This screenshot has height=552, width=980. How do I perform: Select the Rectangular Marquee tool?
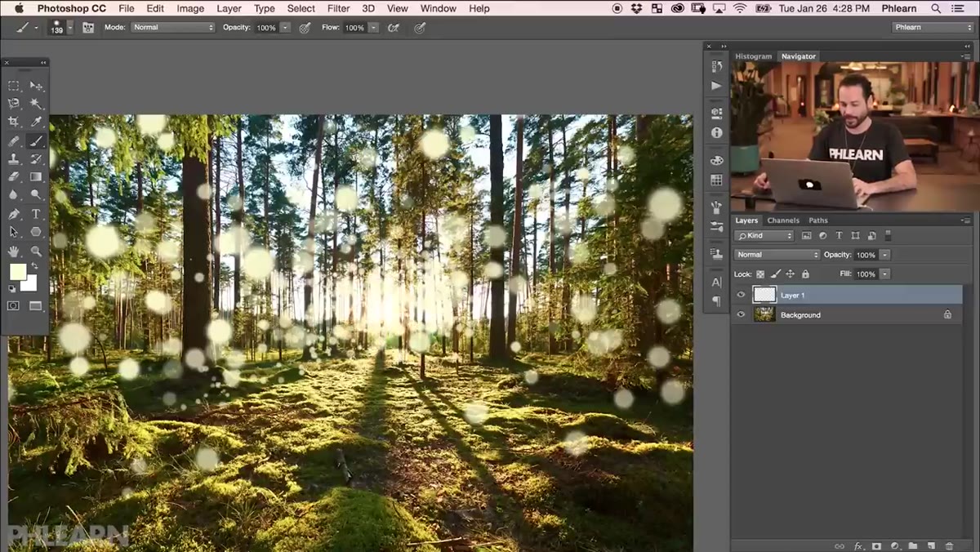pyautogui.click(x=14, y=86)
